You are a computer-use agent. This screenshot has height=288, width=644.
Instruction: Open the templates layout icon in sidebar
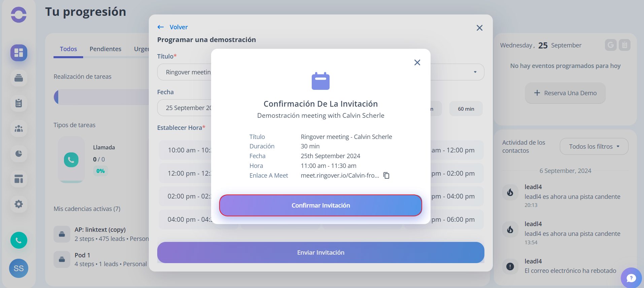tap(19, 179)
